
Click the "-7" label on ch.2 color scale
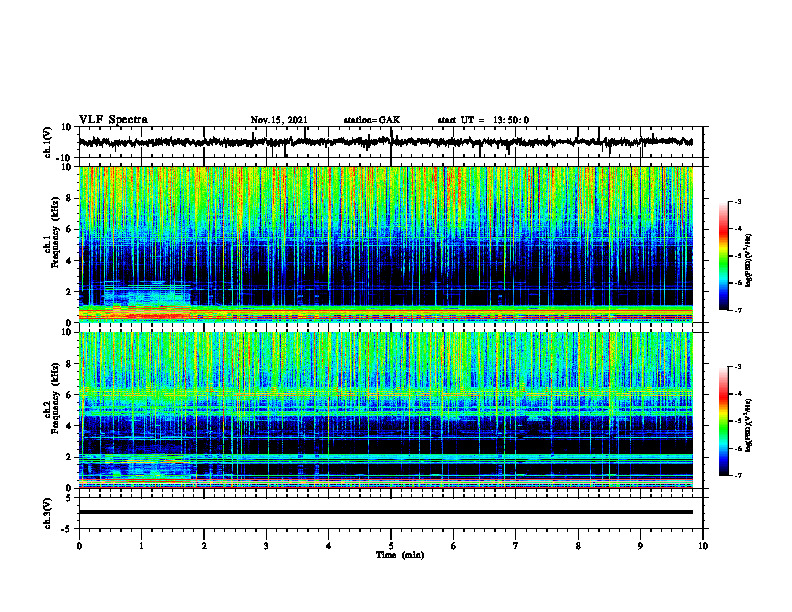tap(738, 475)
